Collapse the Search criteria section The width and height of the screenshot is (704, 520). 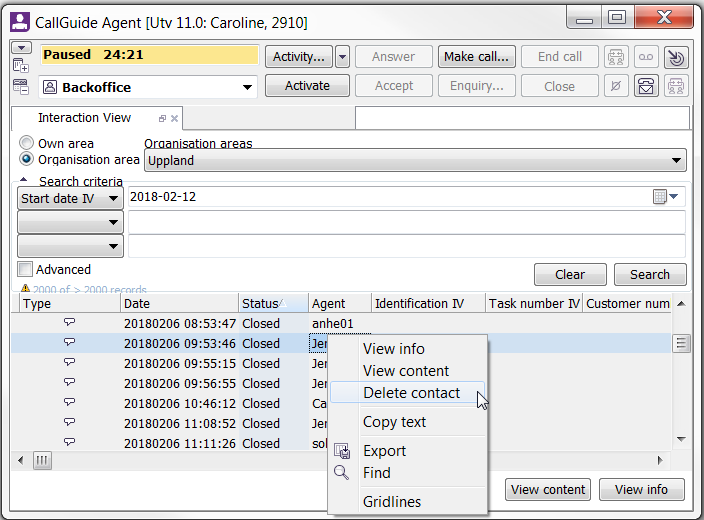24,180
